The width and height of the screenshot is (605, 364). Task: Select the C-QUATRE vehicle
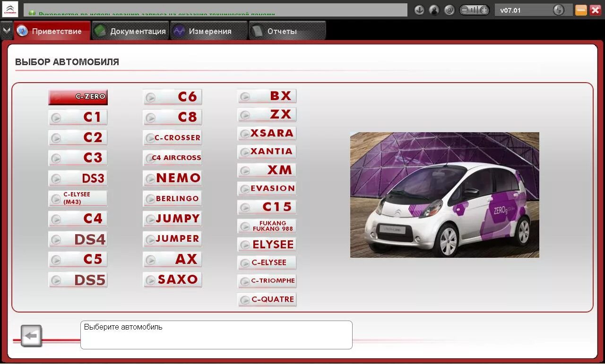[x=267, y=299]
